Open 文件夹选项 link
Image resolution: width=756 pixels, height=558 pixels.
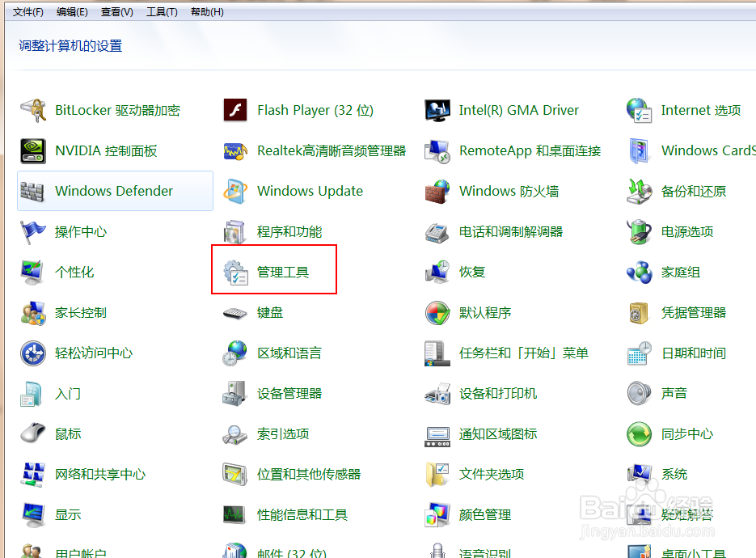click(492, 475)
